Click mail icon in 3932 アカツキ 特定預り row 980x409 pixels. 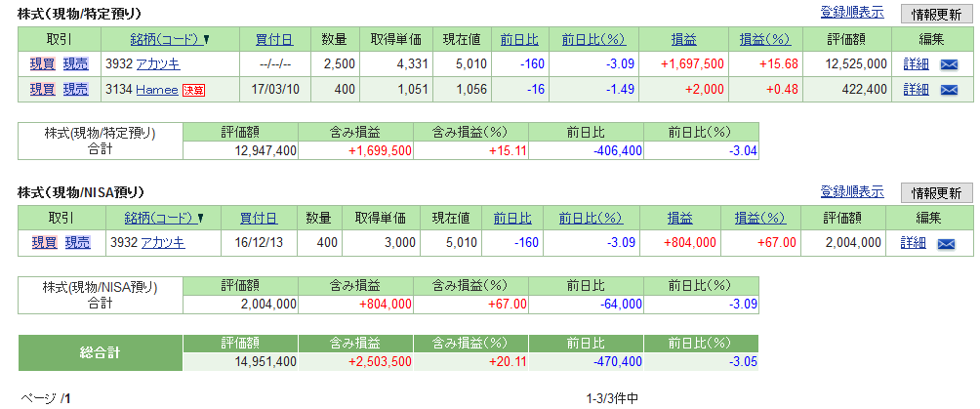tap(950, 63)
